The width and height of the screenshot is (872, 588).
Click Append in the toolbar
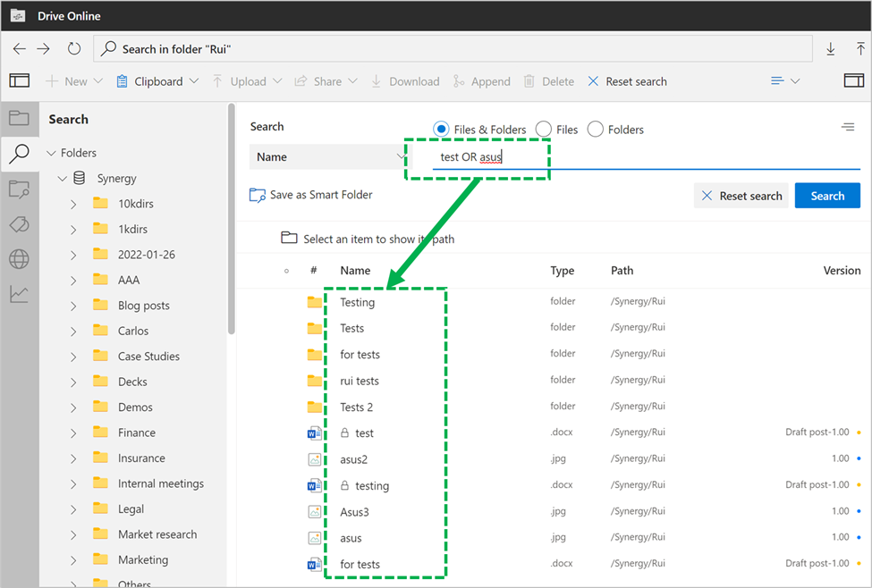[481, 81]
